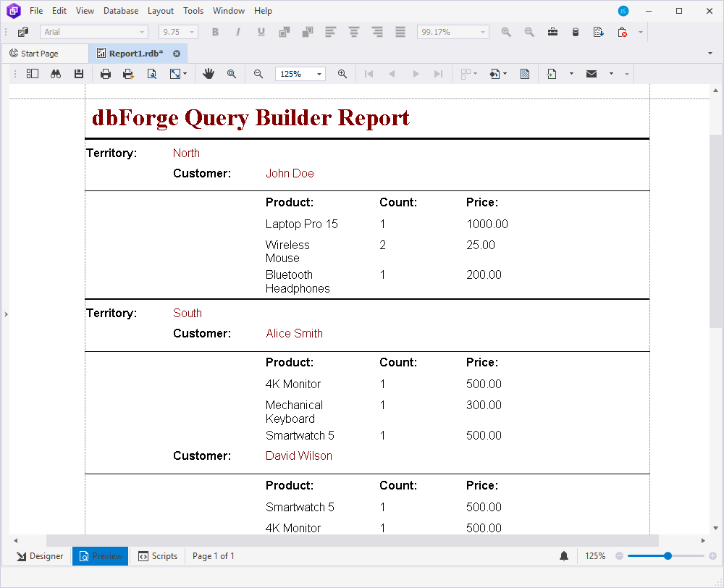Open the page setup icon

(151, 74)
